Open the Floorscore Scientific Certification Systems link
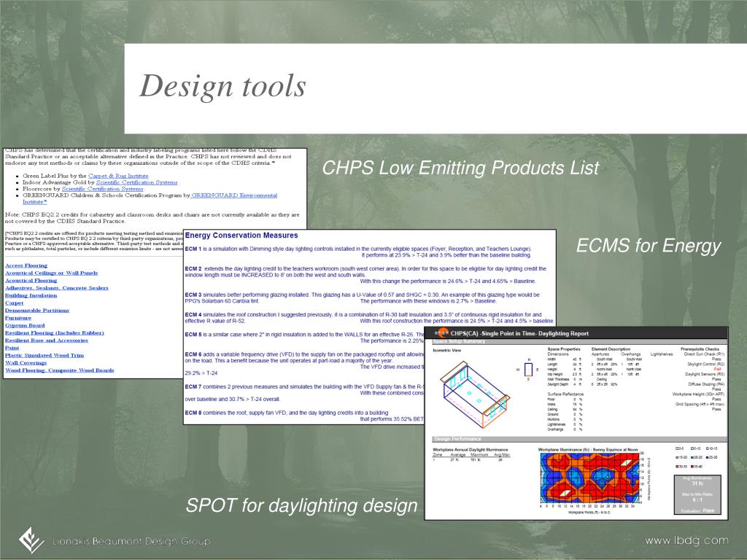The width and height of the screenshot is (747, 560). (102, 189)
